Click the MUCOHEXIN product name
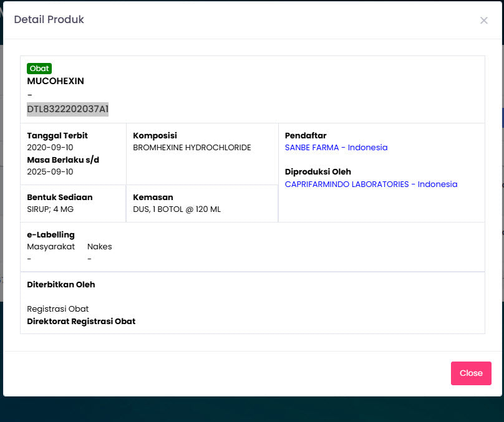The width and height of the screenshot is (504, 422). tap(56, 81)
